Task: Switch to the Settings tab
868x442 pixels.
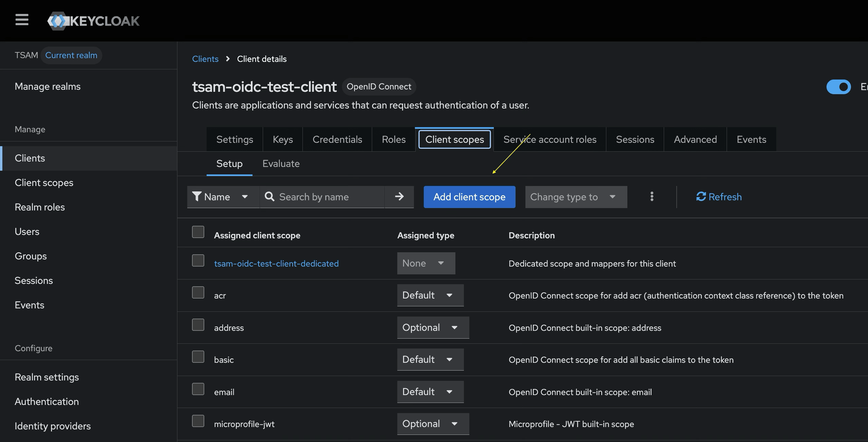Action: pos(235,139)
